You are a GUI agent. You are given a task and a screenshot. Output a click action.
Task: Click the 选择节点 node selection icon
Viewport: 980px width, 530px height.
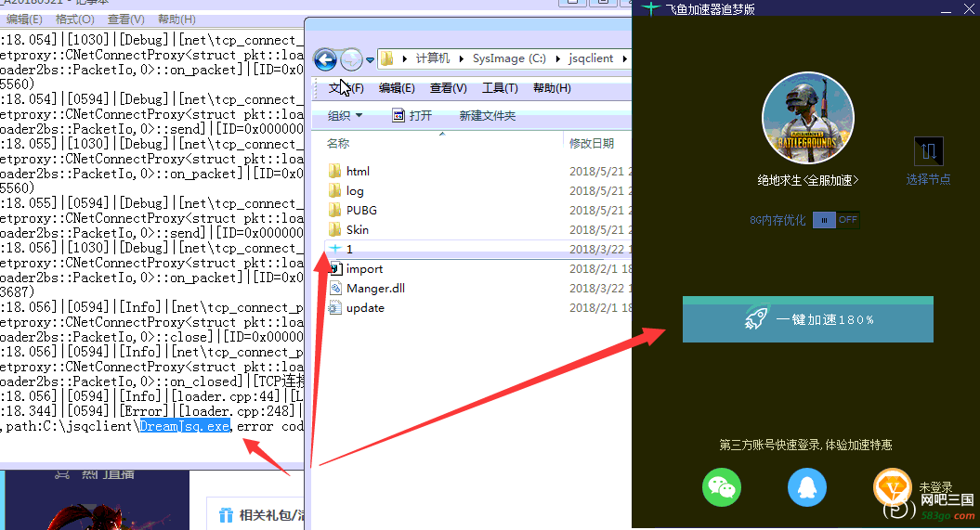coord(928,151)
